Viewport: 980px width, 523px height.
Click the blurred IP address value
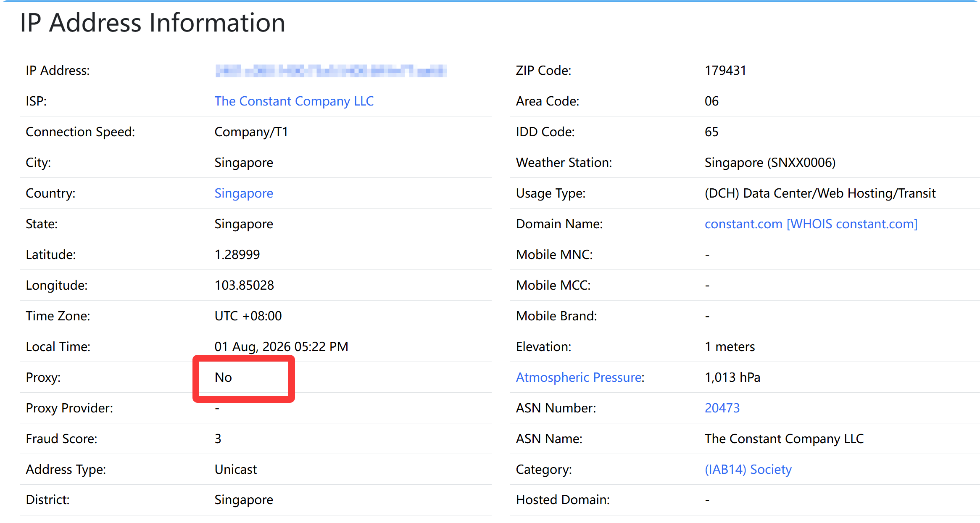pyautogui.click(x=331, y=71)
